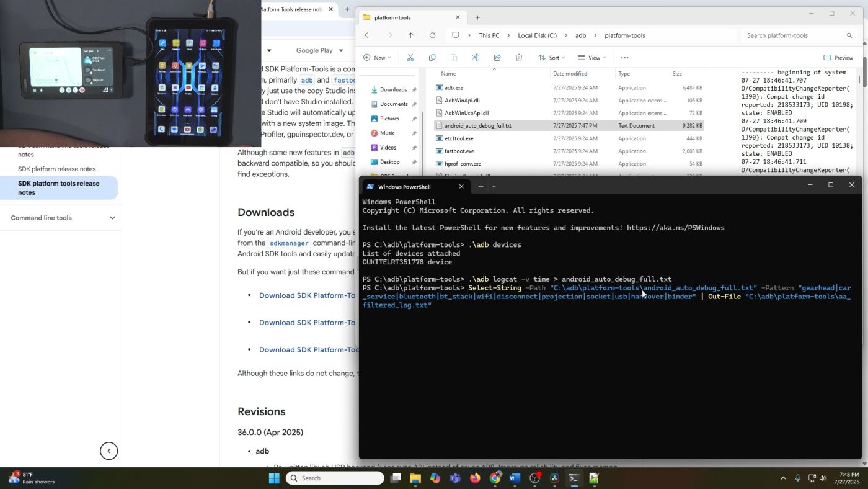Go up one folder level in Explorer
This screenshot has height=489, width=868.
(410, 35)
